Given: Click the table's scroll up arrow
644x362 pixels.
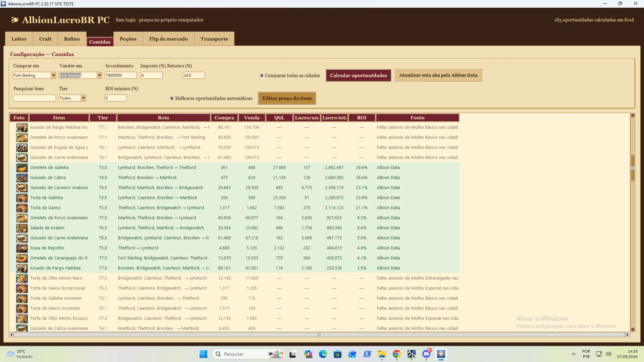Looking at the screenshot, I should 633,115.
